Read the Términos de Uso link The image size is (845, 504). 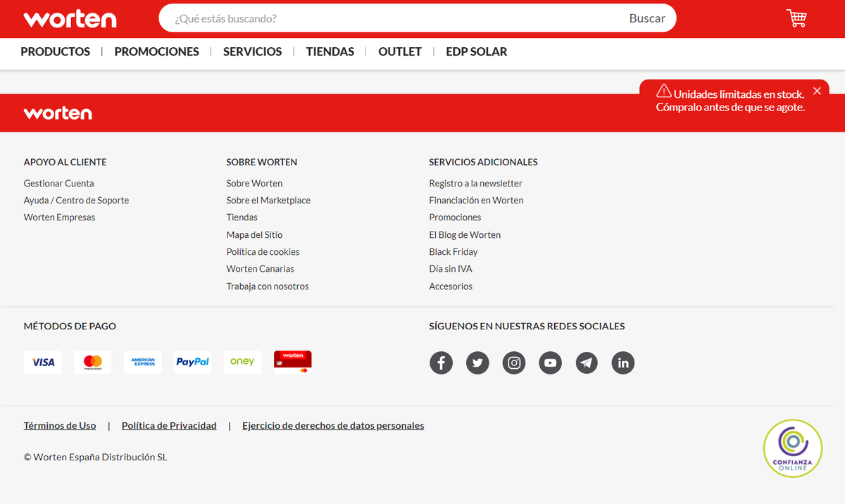pos(60,425)
